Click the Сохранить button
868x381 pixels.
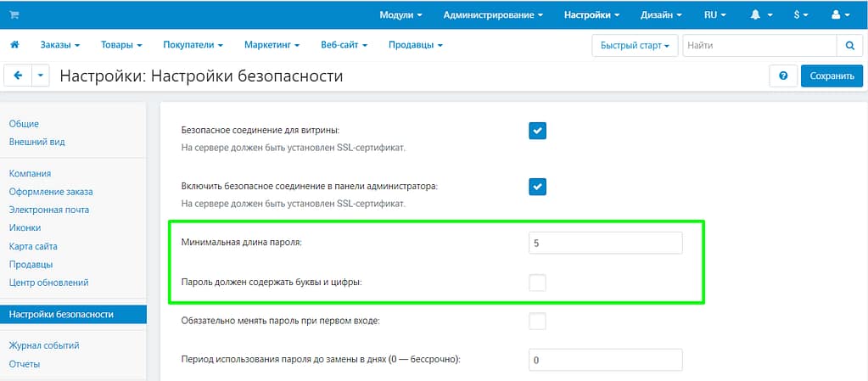tap(831, 76)
